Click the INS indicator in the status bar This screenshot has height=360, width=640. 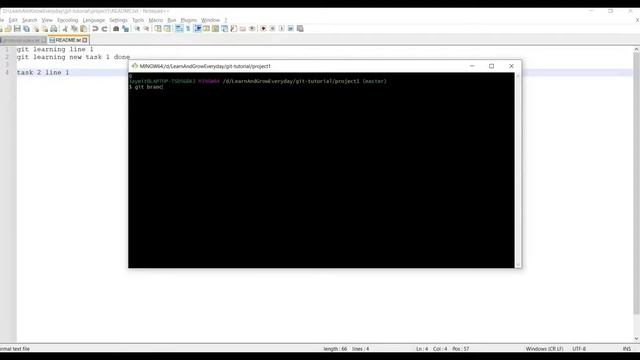[x=627, y=349]
